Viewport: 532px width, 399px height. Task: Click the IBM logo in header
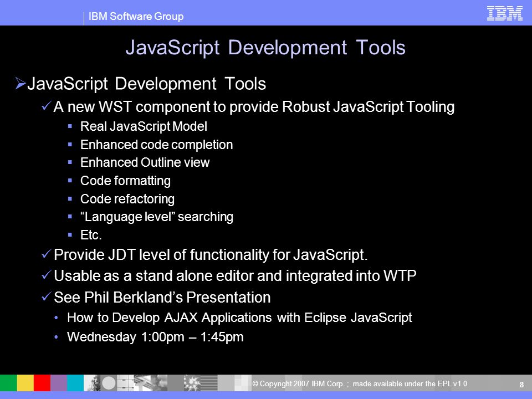[504, 13]
